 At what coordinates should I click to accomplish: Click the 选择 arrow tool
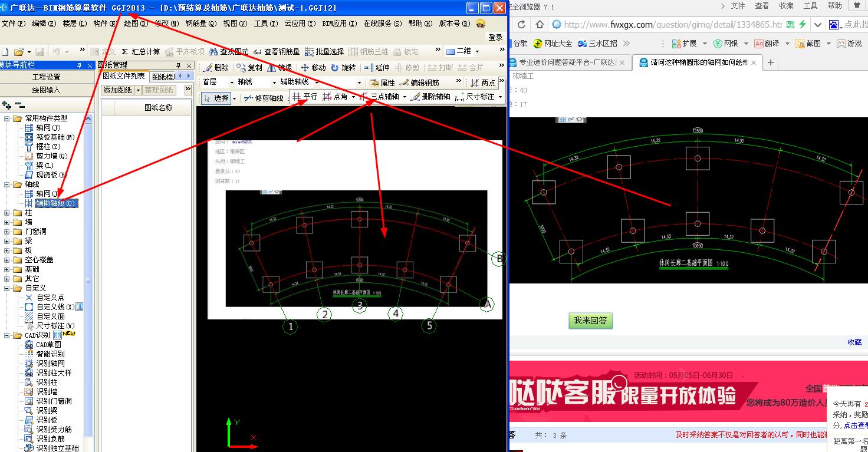click(x=216, y=98)
